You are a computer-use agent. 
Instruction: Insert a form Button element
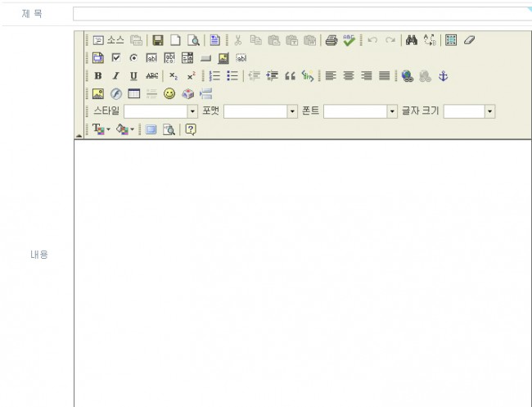[205, 59]
